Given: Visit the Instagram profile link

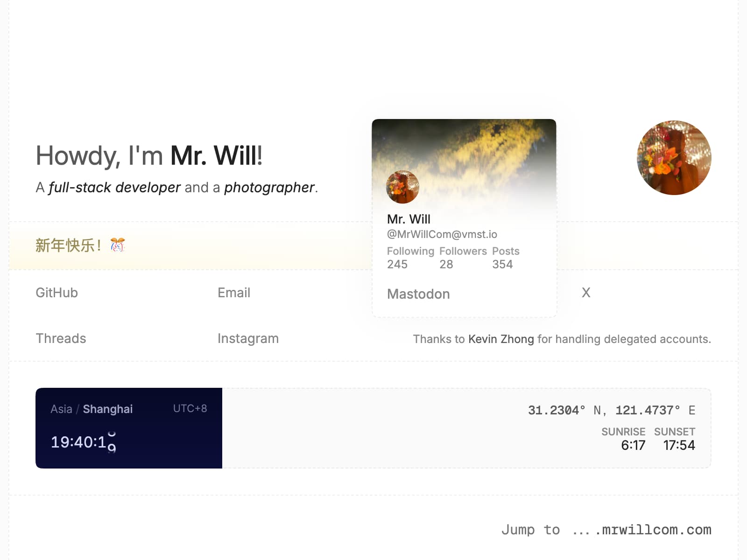Looking at the screenshot, I should pyautogui.click(x=248, y=338).
